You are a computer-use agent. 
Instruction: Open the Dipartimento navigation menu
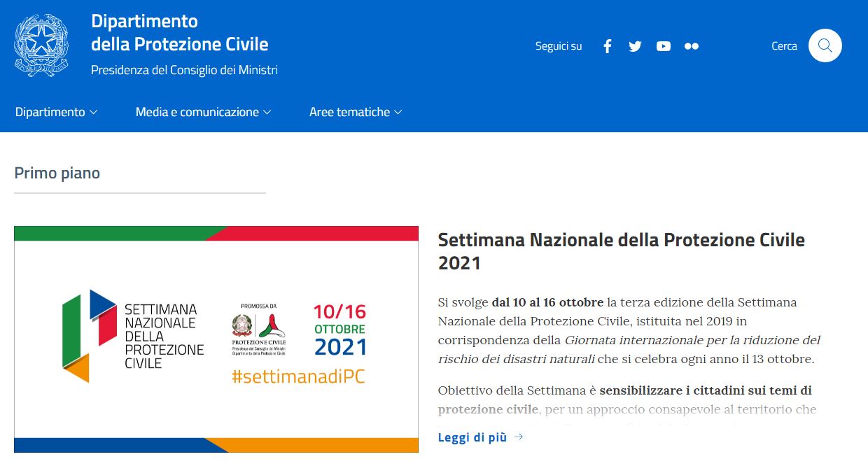pyautogui.click(x=50, y=112)
